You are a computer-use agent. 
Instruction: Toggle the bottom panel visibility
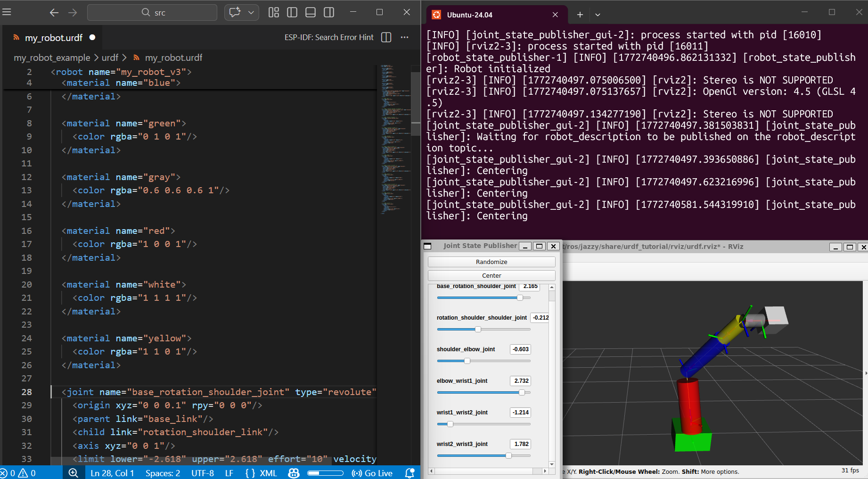tap(311, 13)
